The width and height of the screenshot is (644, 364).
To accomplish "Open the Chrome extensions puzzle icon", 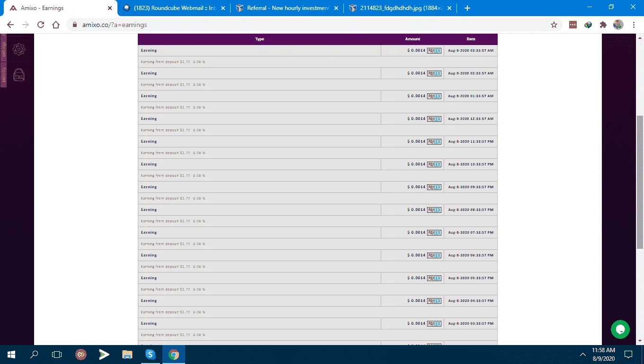I will (x=603, y=25).
